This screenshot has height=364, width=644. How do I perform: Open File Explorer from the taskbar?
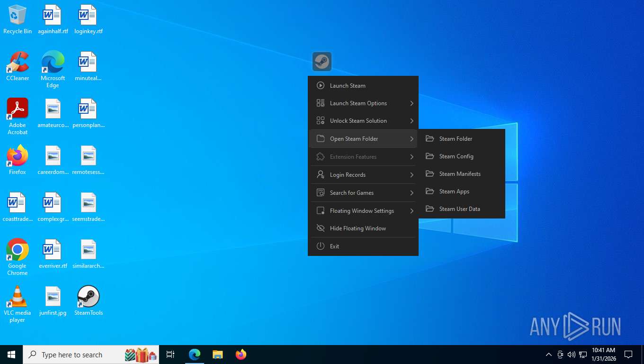217,355
